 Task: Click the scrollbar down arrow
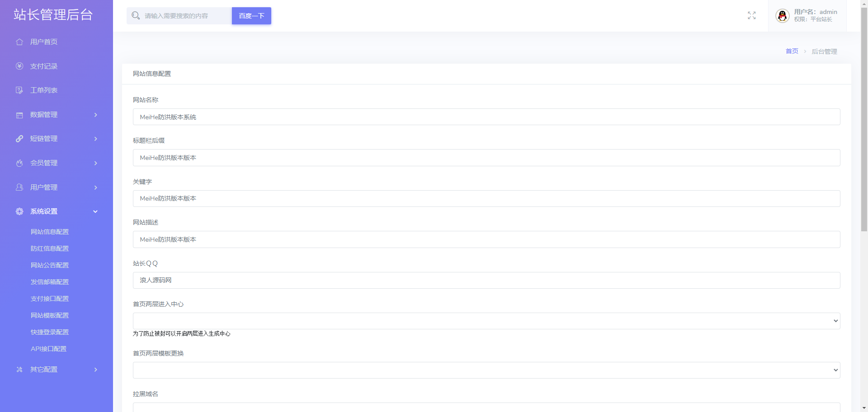[864, 408]
